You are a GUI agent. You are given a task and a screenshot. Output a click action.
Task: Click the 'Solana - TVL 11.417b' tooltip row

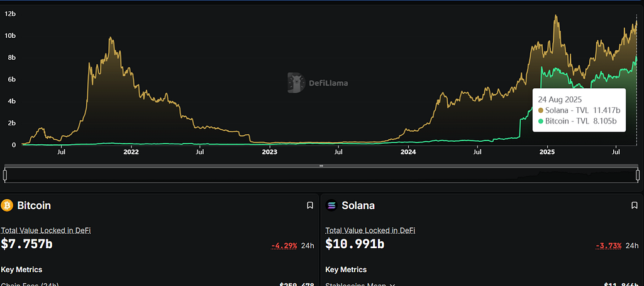(x=579, y=110)
